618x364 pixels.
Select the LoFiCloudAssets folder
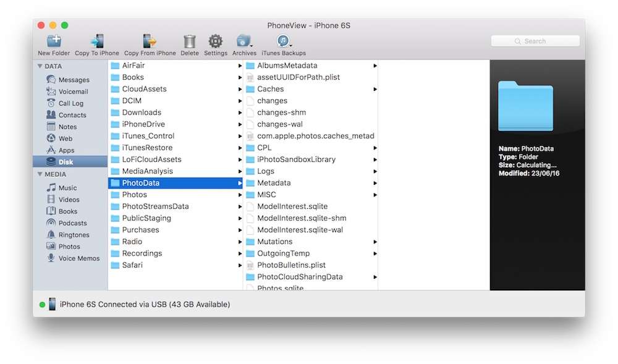(176, 159)
